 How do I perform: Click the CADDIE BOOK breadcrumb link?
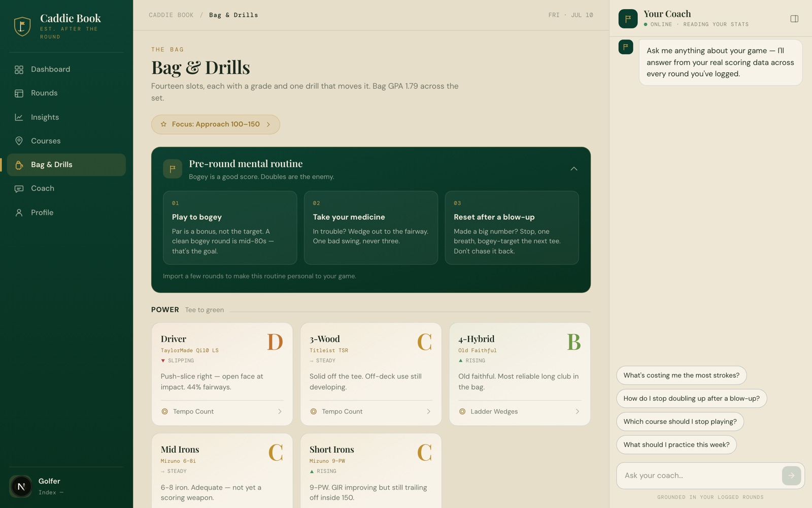click(x=171, y=15)
